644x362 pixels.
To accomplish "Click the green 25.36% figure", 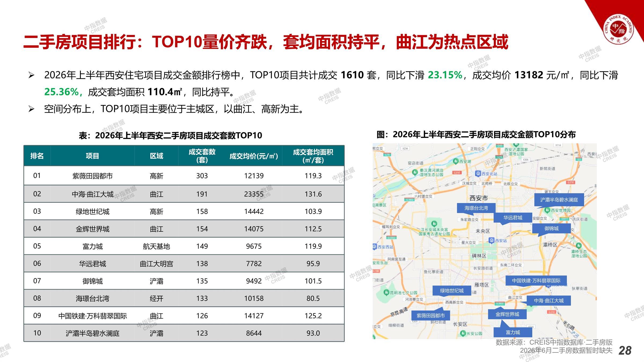I will click(x=61, y=92).
